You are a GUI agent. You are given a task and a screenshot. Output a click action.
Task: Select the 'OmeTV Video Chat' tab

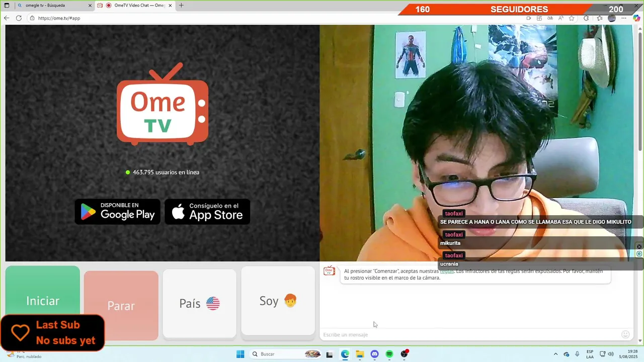pyautogui.click(x=135, y=6)
